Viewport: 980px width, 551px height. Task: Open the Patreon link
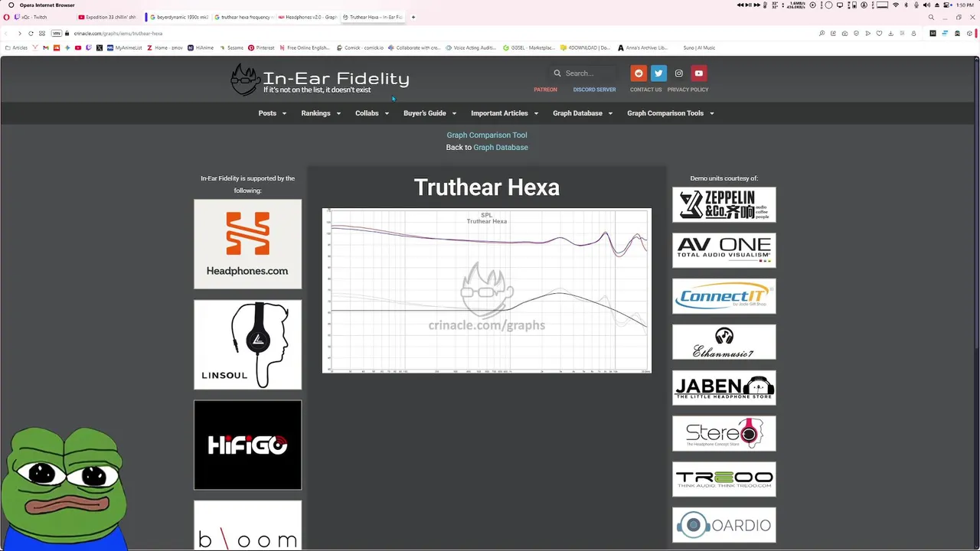(x=545, y=90)
